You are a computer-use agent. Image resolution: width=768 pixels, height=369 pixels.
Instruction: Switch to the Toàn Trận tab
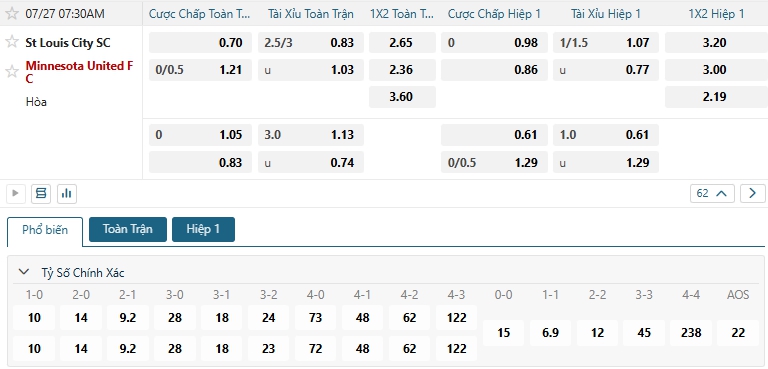pos(128,229)
